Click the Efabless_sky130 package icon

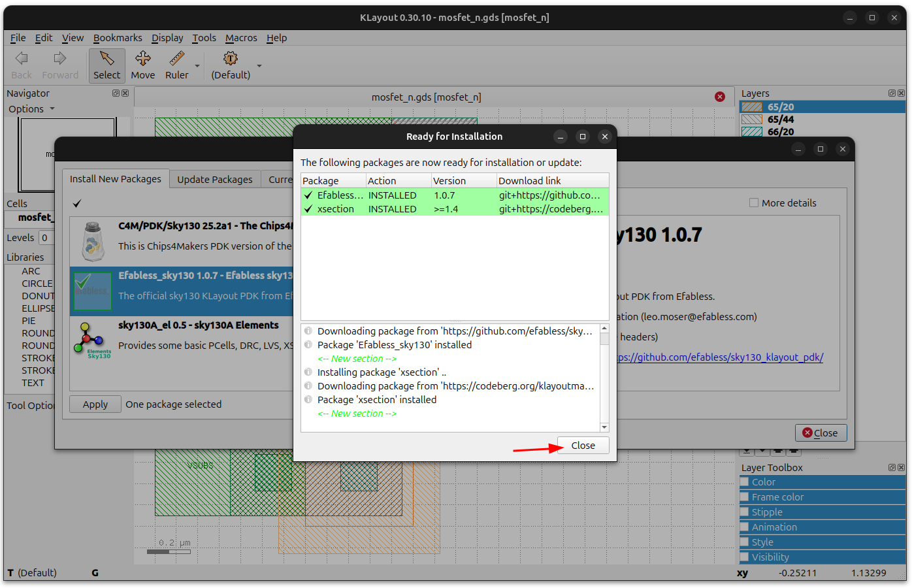tap(92, 291)
